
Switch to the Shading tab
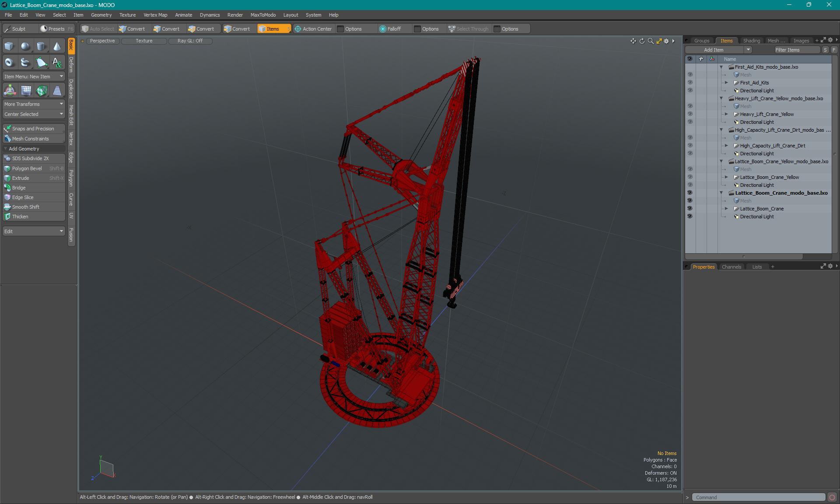point(751,41)
